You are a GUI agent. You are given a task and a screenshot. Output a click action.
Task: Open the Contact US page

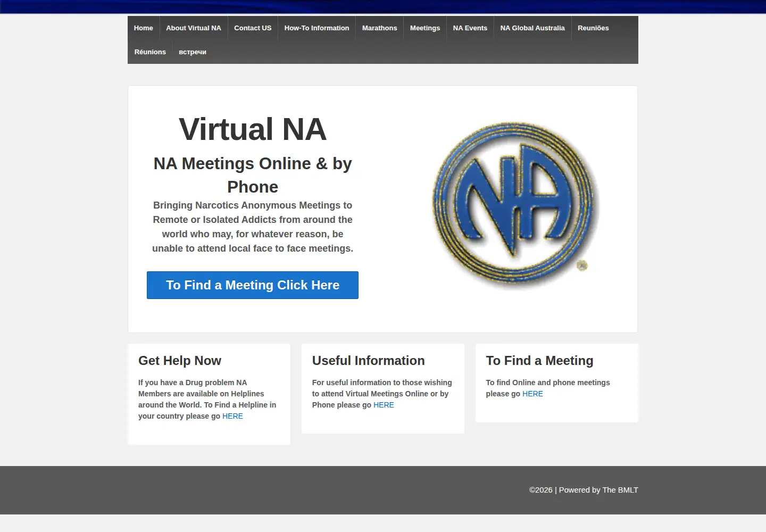point(253,28)
